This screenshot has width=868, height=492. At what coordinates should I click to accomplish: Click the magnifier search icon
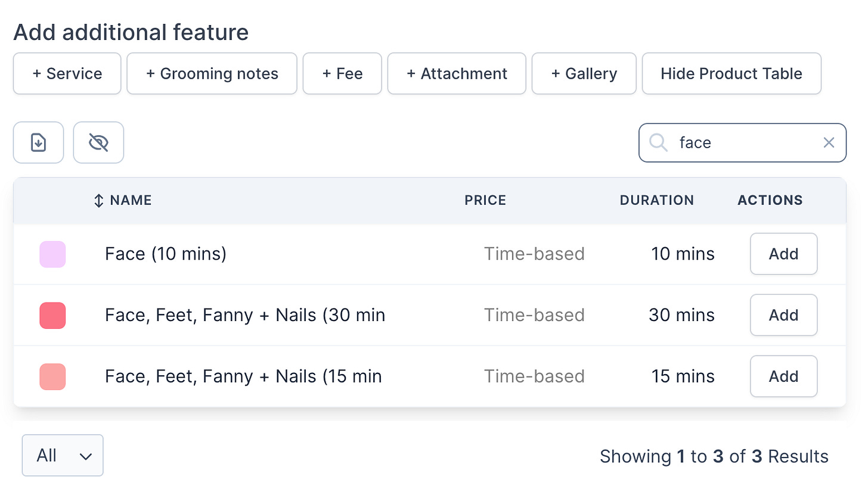coord(658,142)
